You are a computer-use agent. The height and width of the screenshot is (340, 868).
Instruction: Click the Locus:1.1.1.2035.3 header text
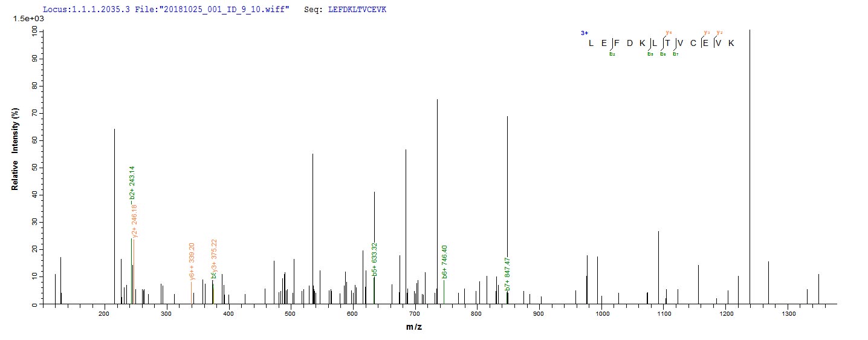click(x=81, y=10)
